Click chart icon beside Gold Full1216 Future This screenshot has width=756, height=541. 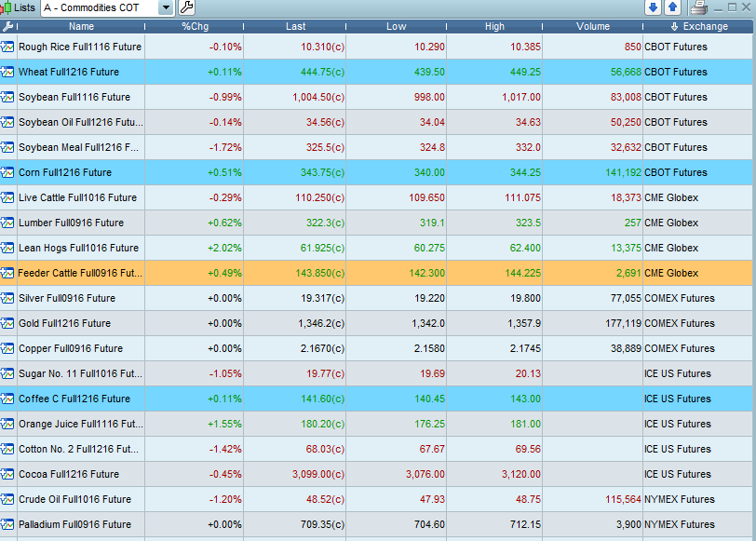7,323
